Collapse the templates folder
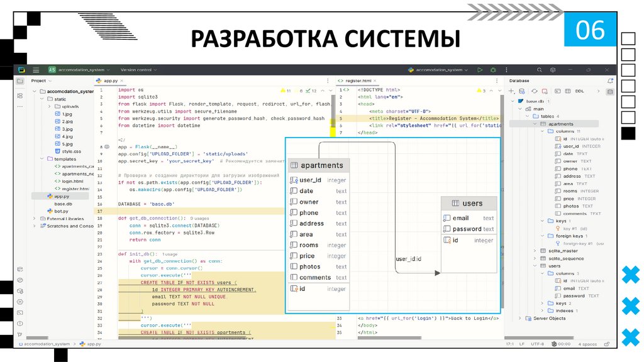 42,159
